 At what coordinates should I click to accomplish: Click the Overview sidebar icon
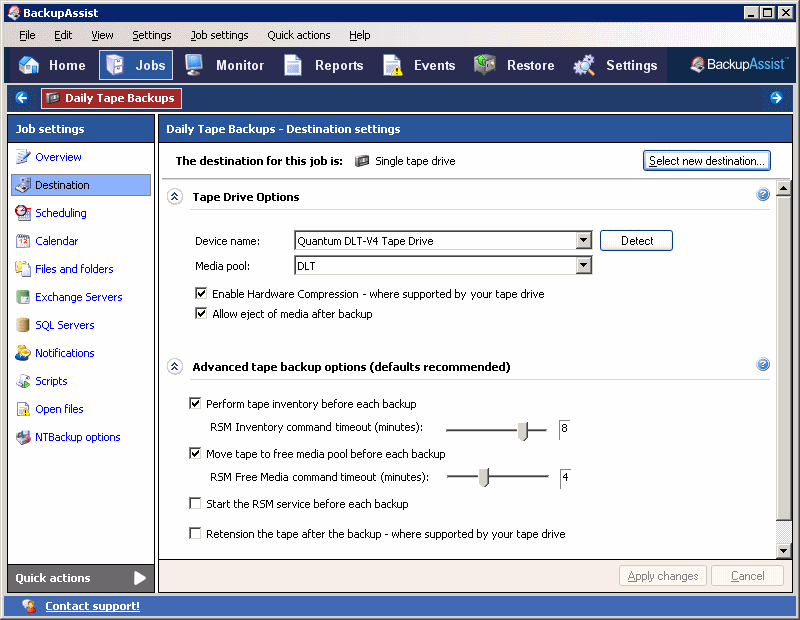click(x=23, y=157)
